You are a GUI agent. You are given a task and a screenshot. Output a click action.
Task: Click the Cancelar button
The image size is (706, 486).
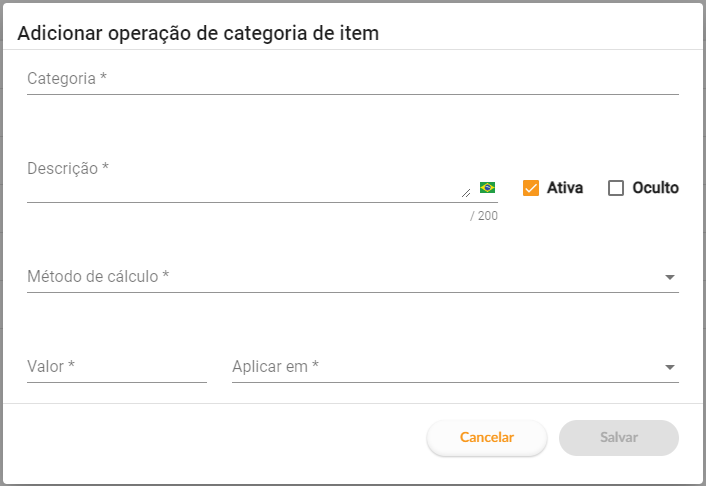[487, 437]
